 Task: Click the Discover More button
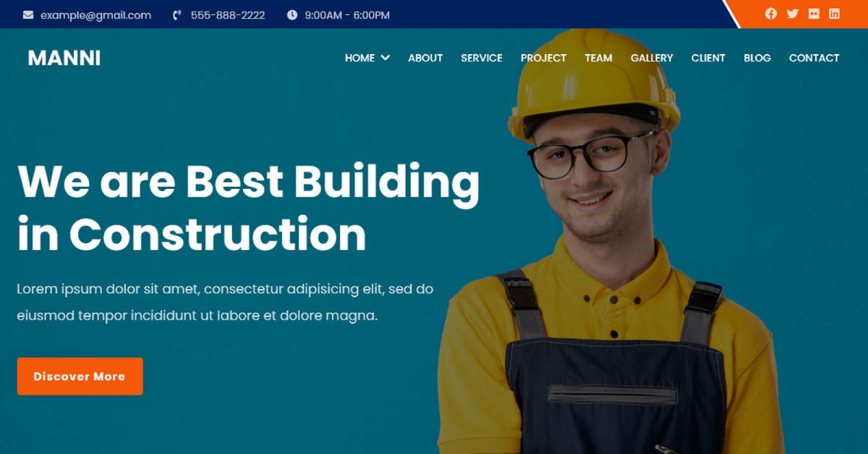pyautogui.click(x=80, y=376)
